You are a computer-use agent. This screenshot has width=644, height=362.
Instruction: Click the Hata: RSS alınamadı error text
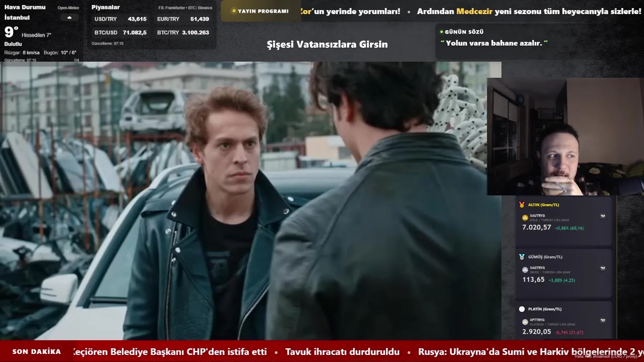(x=606, y=356)
